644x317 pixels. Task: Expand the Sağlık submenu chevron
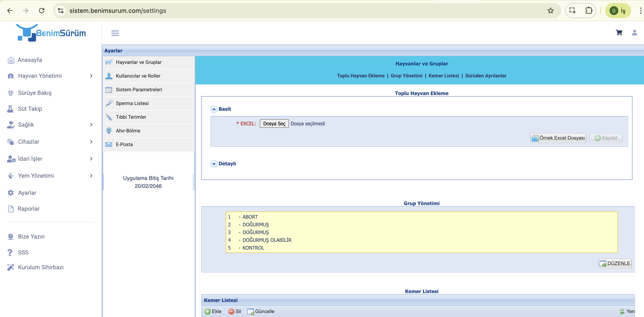91,125
